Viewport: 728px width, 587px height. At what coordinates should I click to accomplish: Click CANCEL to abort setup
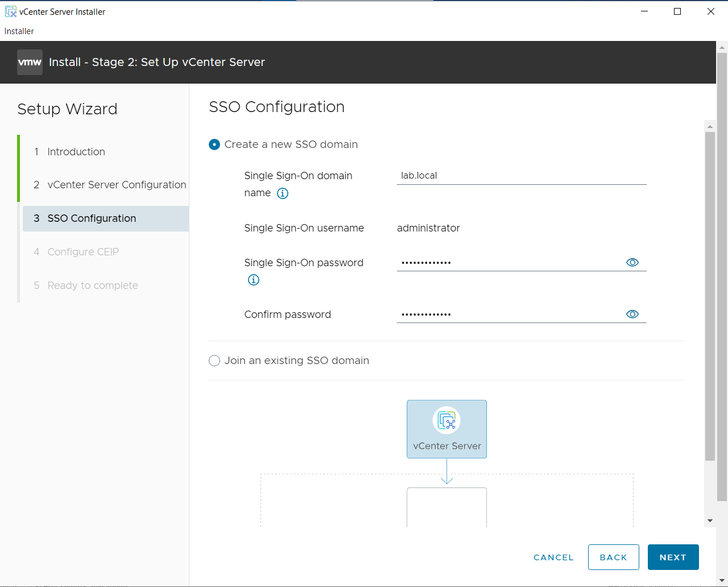click(553, 557)
